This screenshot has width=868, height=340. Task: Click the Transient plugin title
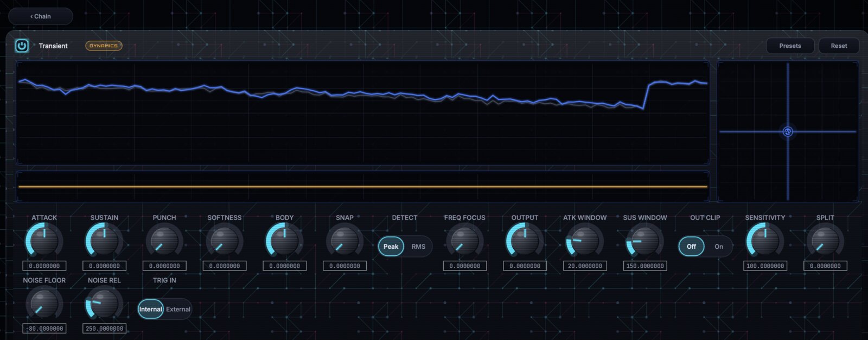53,46
